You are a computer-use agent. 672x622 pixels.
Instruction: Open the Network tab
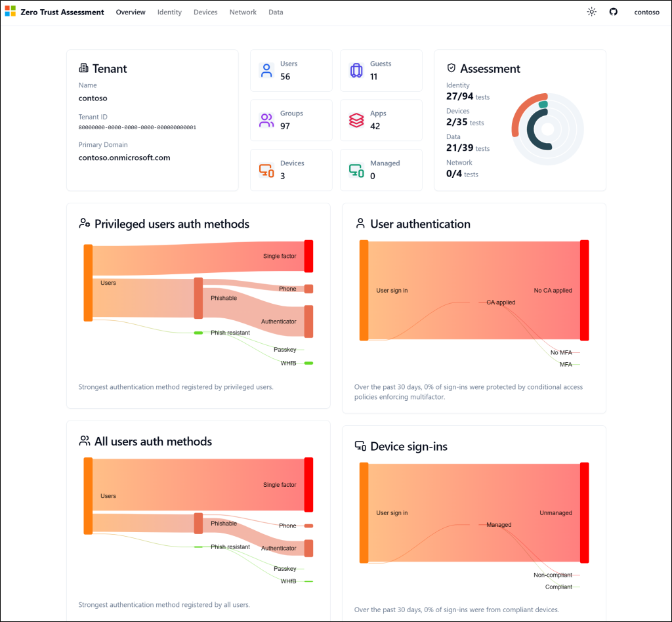tap(243, 12)
